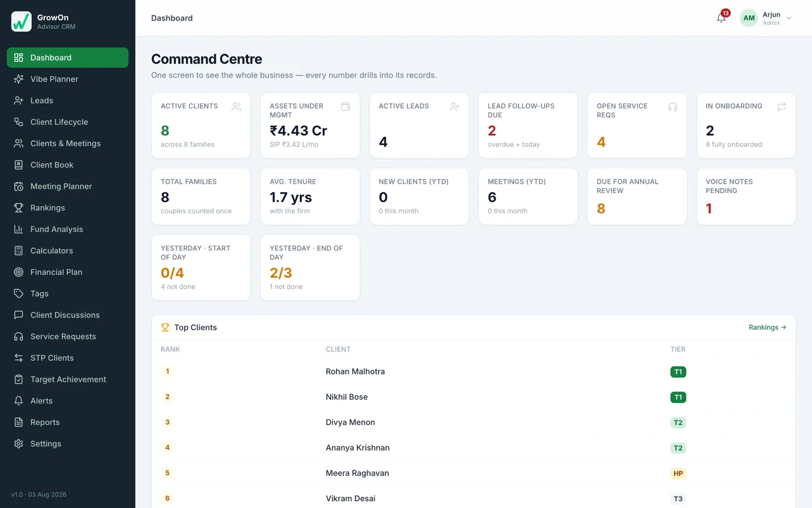Viewport: 812px width, 508px height.
Task: Click the CLIENT column header
Action: click(338, 350)
